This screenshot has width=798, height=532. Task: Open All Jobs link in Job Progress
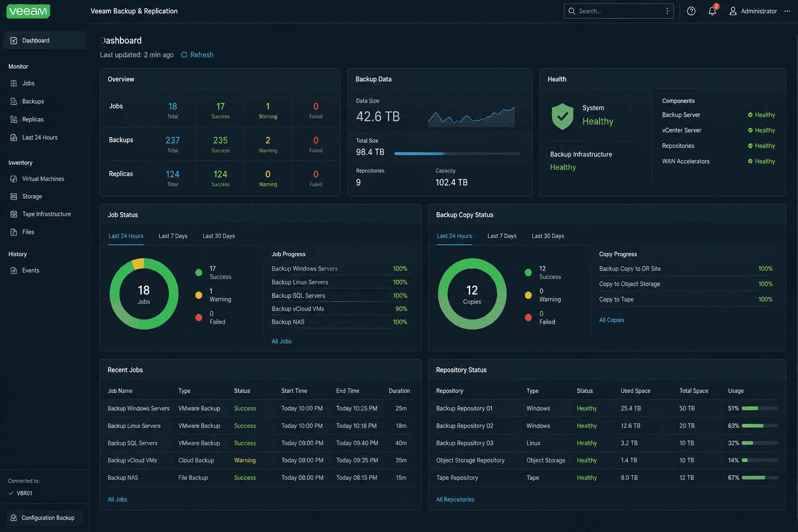(x=282, y=341)
